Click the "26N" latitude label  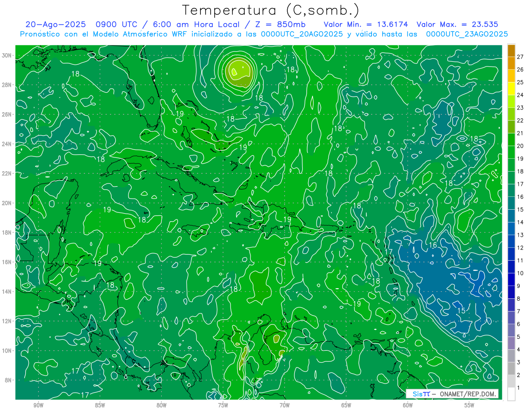tap(6, 114)
